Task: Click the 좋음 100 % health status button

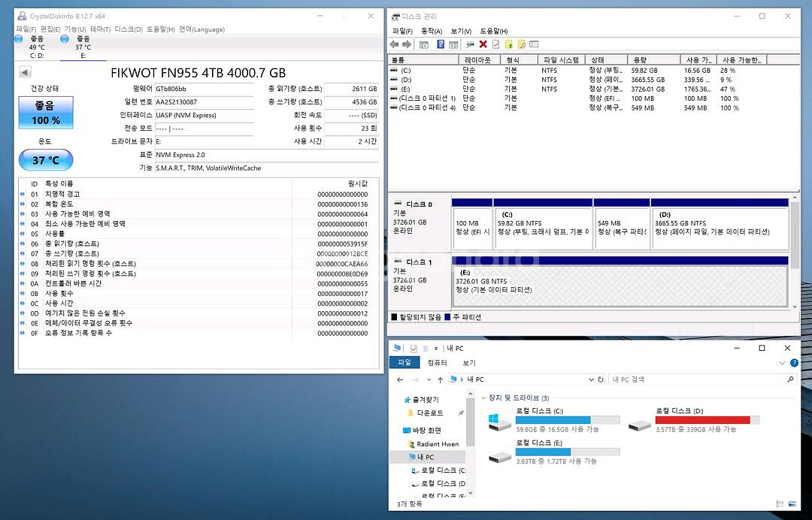Action: point(46,112)
